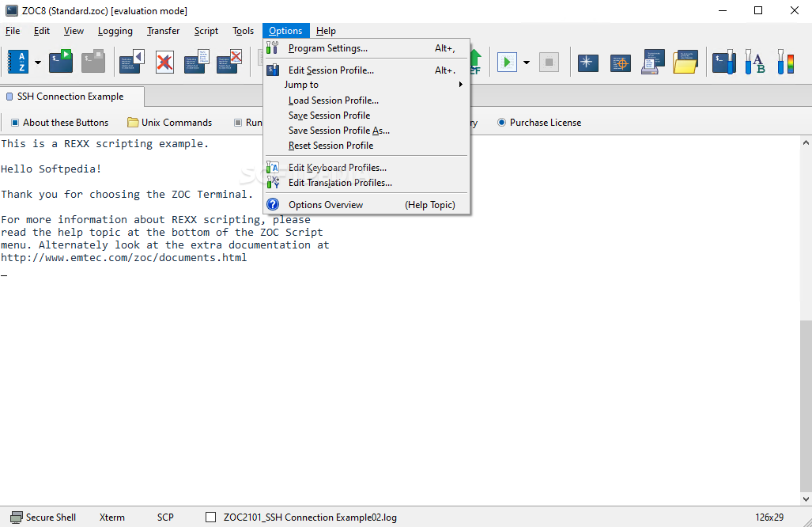Expand the Jump to submenu
The image size is (812, 527).
click(x=367, y=85)
